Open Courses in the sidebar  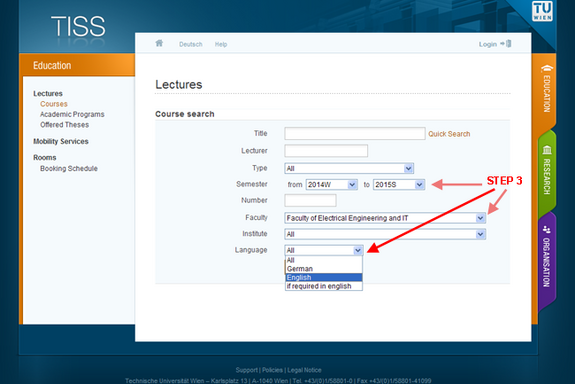(x=54, y=104)
